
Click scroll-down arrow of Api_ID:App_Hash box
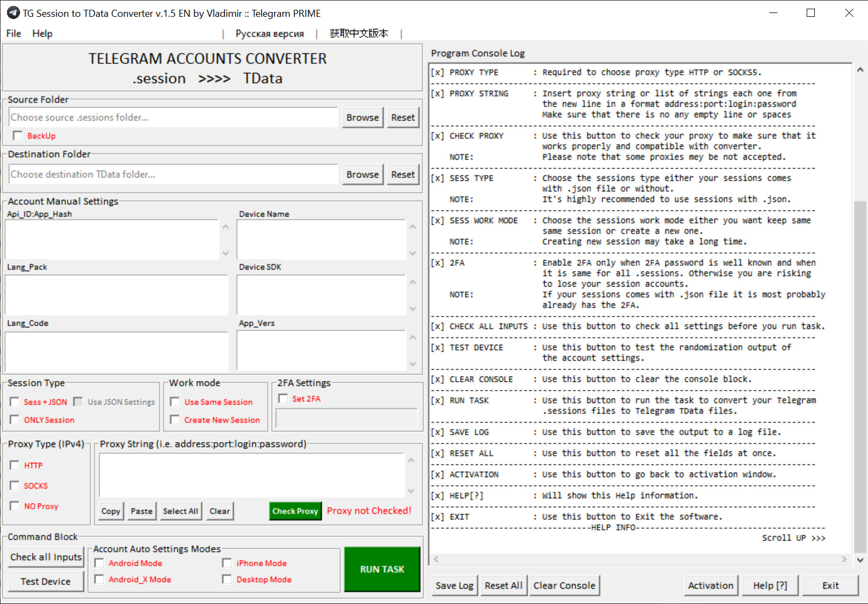226,253
